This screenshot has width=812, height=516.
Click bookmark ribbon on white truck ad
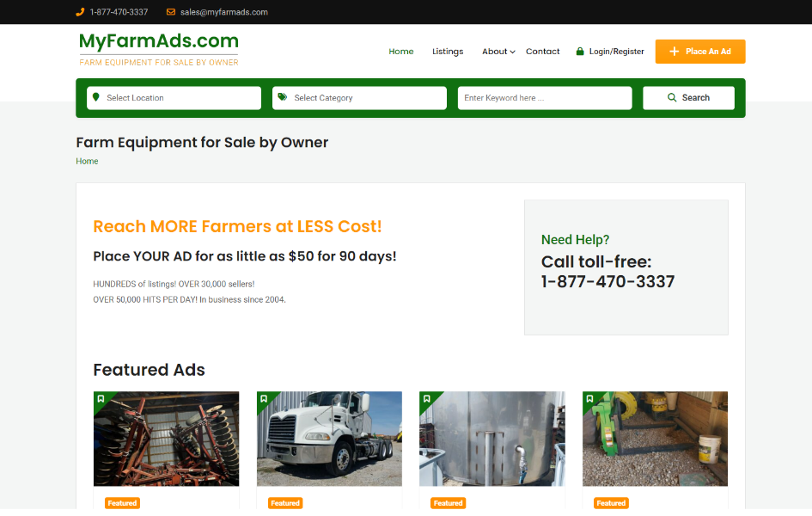coord(264,399)
